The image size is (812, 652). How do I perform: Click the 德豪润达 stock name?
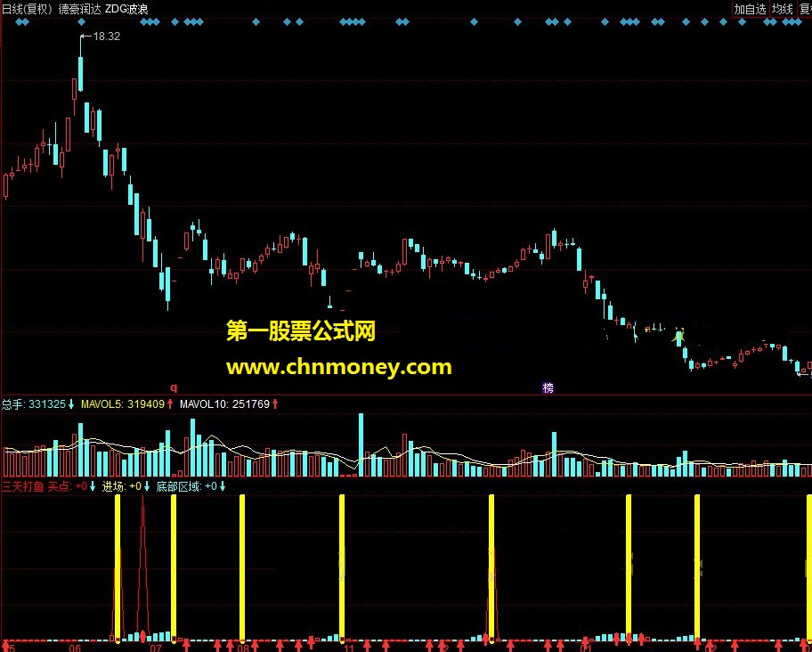coord(80,9)
